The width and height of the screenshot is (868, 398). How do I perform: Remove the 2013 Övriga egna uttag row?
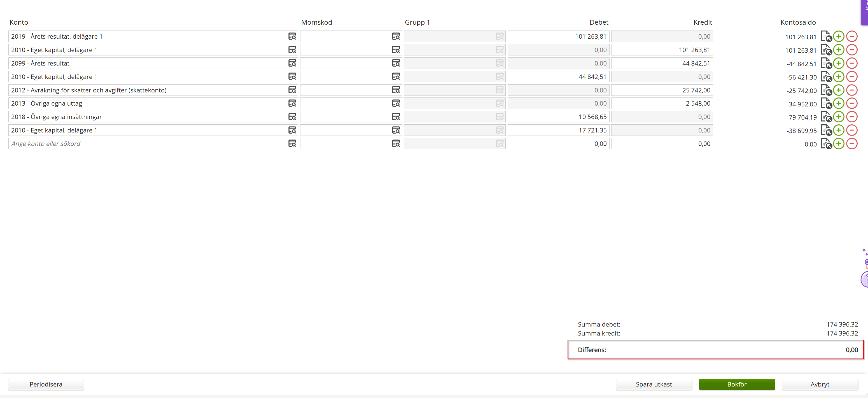(851, 103)
